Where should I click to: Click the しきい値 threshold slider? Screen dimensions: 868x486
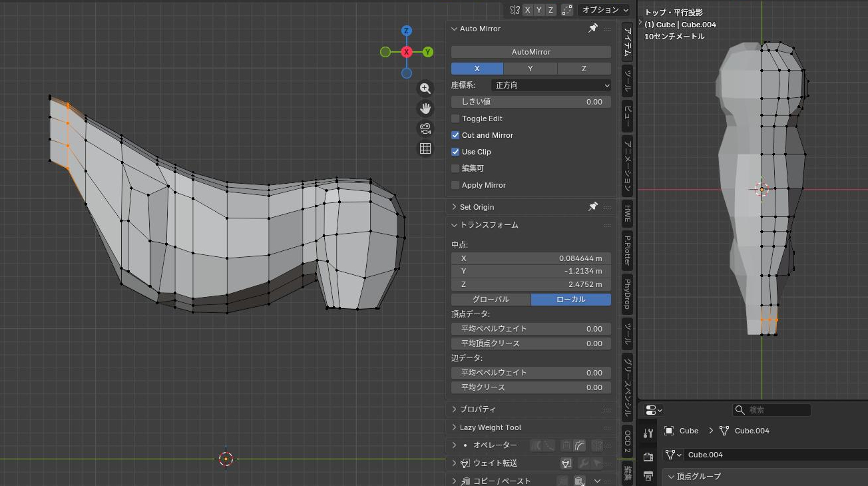(x=531, y=102)
